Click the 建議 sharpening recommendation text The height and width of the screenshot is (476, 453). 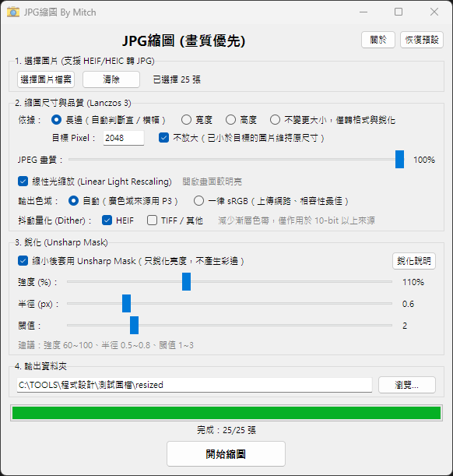pos(106,345)
